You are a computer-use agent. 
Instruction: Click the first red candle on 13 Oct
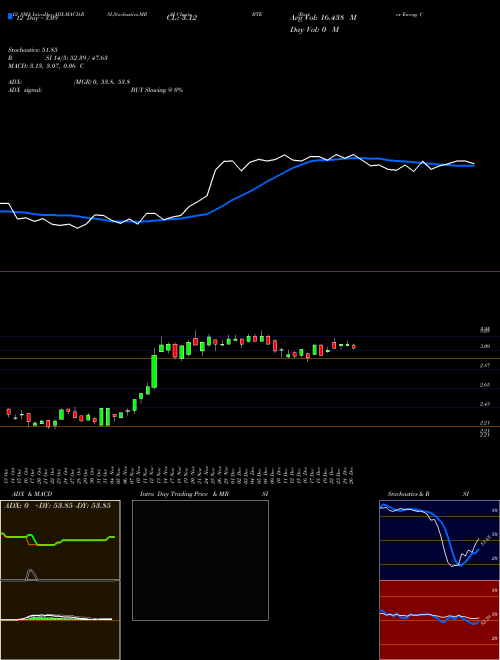point(8,412)
